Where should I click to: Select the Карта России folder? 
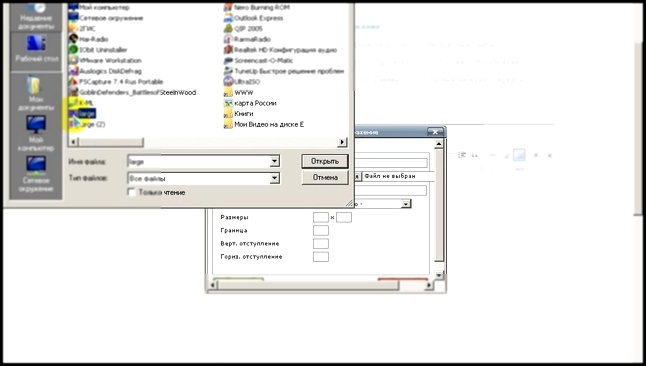point(250,103)
